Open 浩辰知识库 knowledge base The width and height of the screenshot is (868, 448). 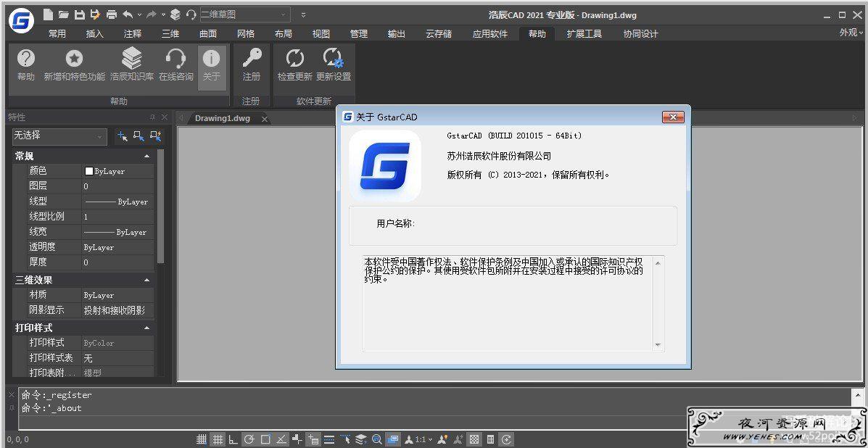click(x=132, y=65)
